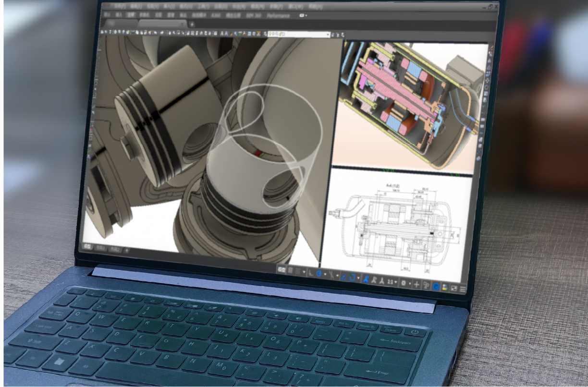Click the Clean Screen icon in status bar
This screenshot has width=588, height=387.
click(454, 288)
